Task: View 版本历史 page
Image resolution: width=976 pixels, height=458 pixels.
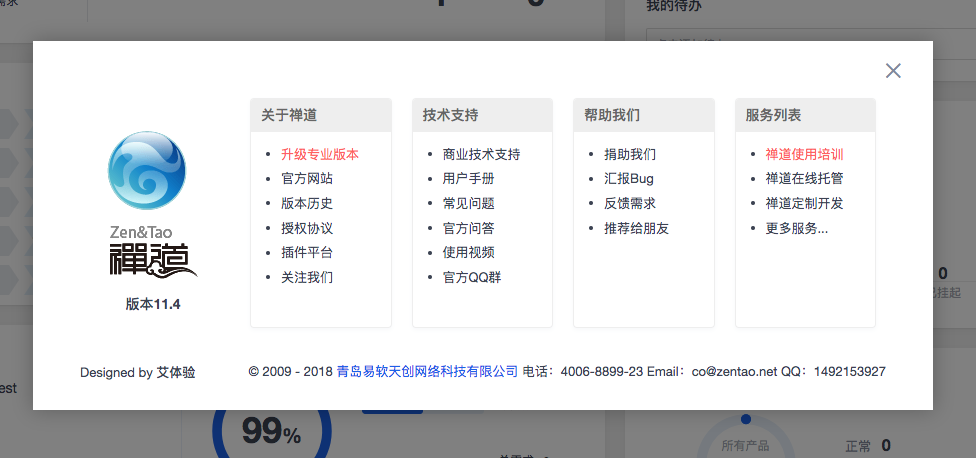Action: (x=306, y=203)
